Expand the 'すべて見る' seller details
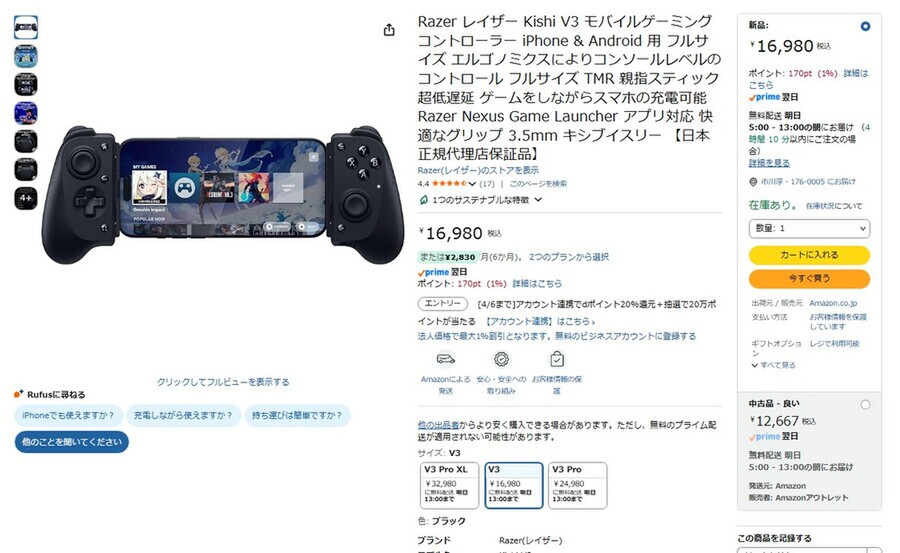Viewport: 900px width, 553px height. click(773, 365)
